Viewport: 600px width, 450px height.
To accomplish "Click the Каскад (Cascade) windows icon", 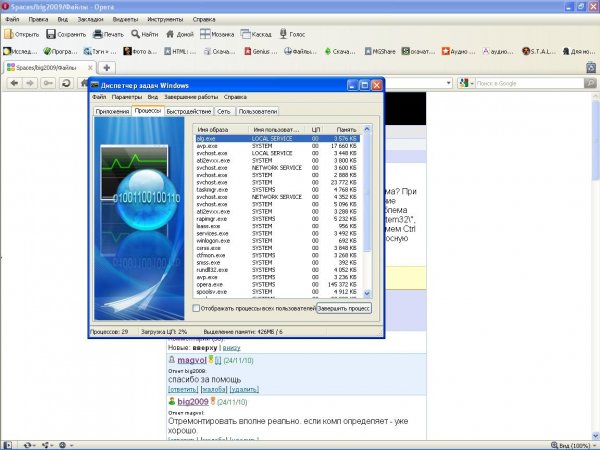I will (x=245, y=34).
